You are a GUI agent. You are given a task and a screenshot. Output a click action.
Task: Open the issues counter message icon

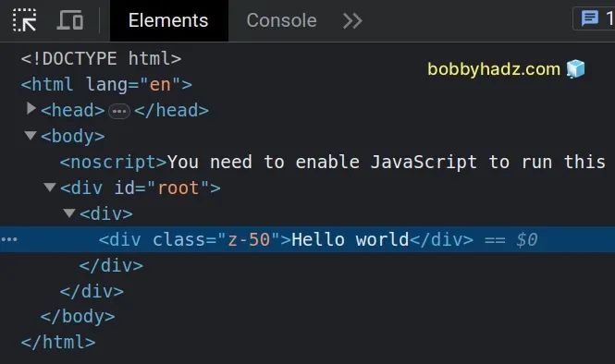point(589,18)
